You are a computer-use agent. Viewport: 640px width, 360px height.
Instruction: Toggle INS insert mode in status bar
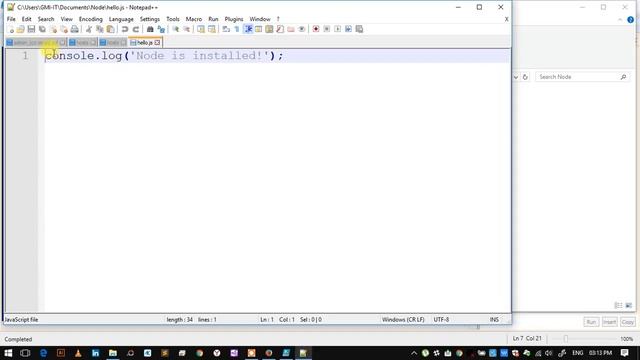(494, 320)
